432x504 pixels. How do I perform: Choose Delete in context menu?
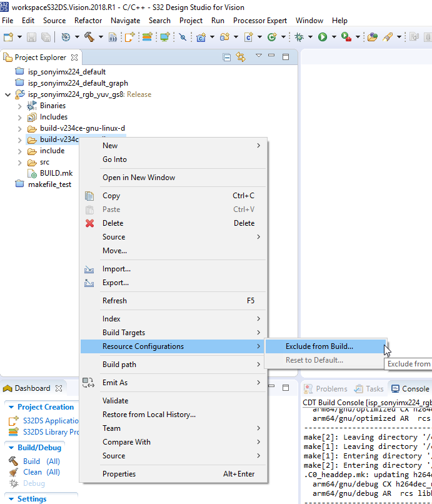tap(174, 223)
